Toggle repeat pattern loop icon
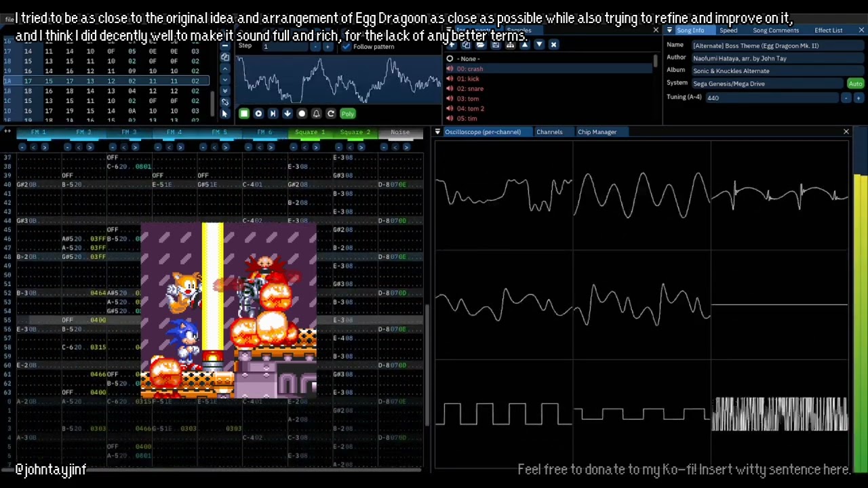The width and height of the screenshot is (868, 488). point(331,114)
